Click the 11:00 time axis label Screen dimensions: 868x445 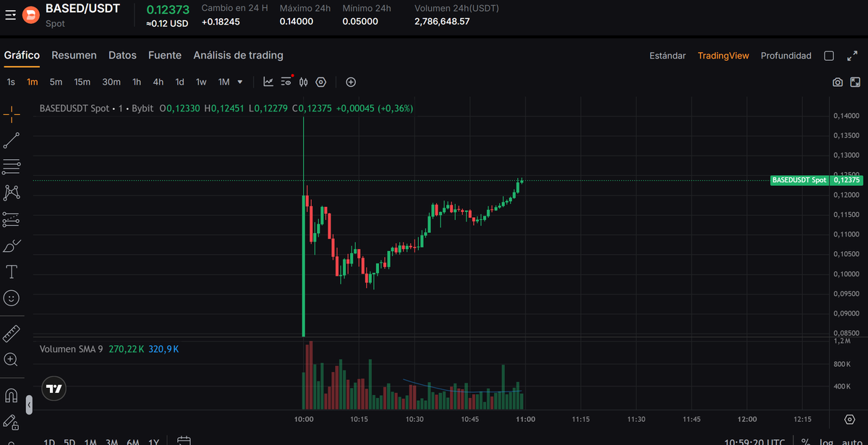[x=525, y=419]
